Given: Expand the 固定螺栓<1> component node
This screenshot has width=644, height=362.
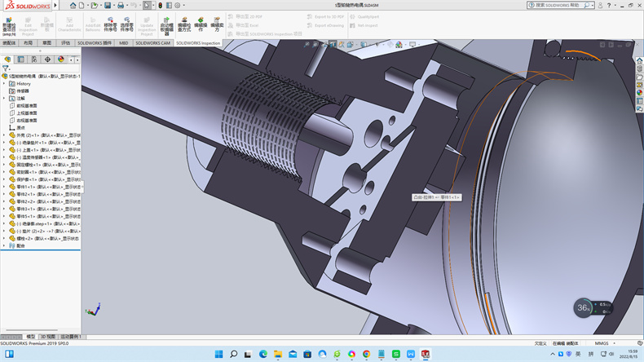Looking at the screenshot, I should coord(4,165).
